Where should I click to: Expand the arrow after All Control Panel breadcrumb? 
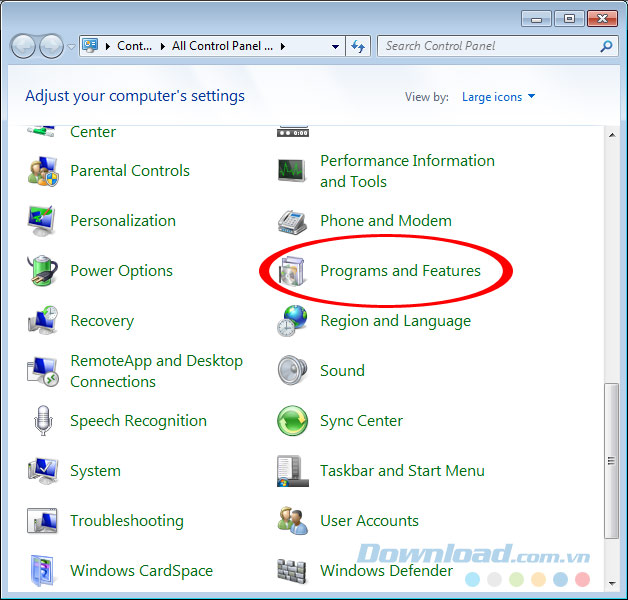[x=283, y=46]
